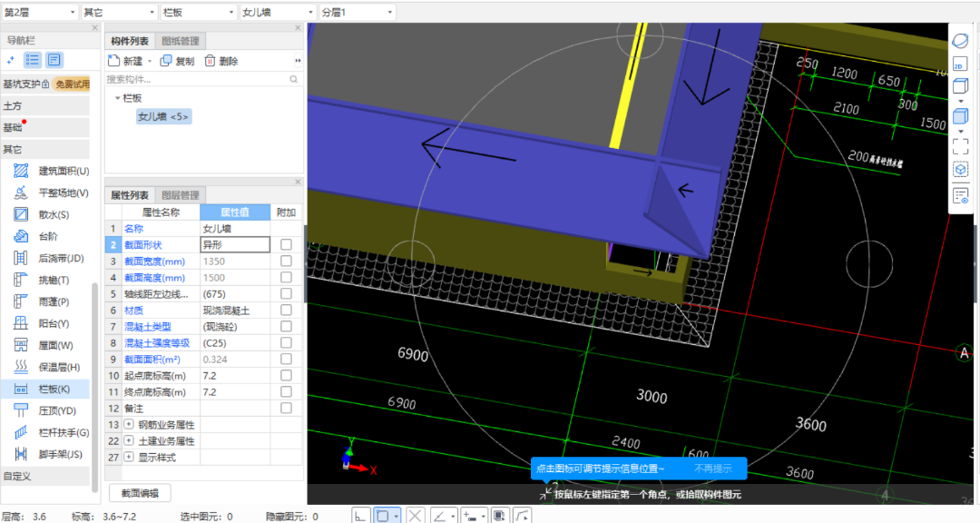Open the 自定义 navigation section

45,476
